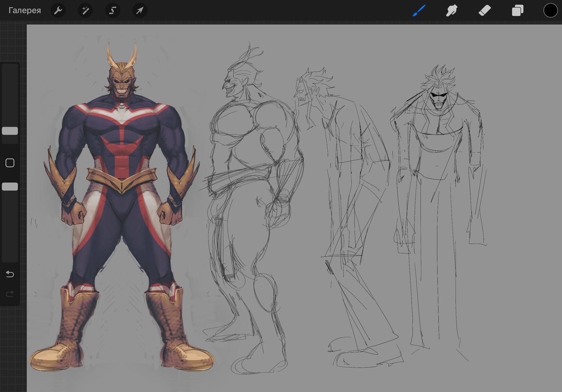Select the Eraser tool
Image resolution: width=562 pixels, height=392 pixels.
coord(484,10)
